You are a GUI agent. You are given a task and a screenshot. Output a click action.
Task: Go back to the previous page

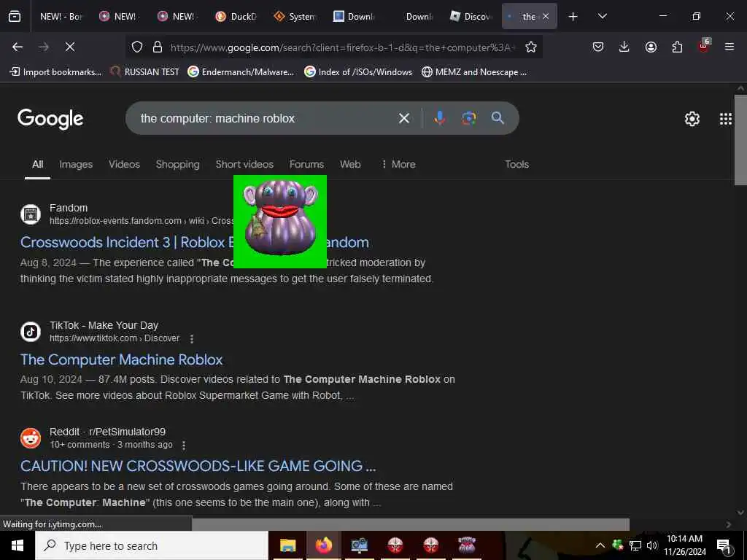tap(18, 47)
